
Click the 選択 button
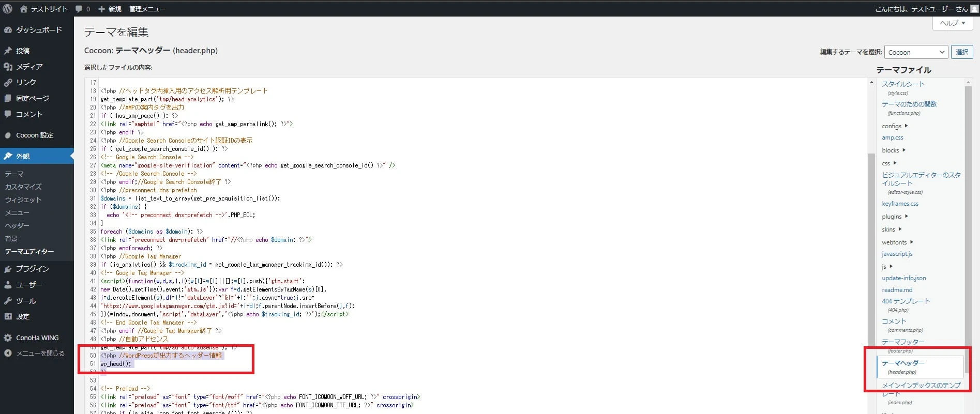click(962, 52)
